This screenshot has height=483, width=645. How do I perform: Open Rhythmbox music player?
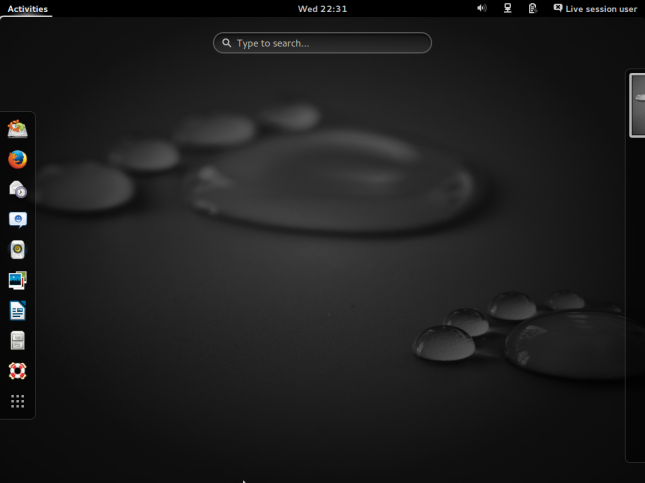[17, 250]
